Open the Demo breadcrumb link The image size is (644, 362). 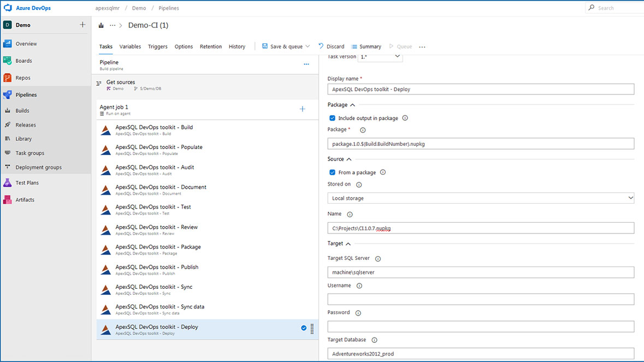pos(139,8)
